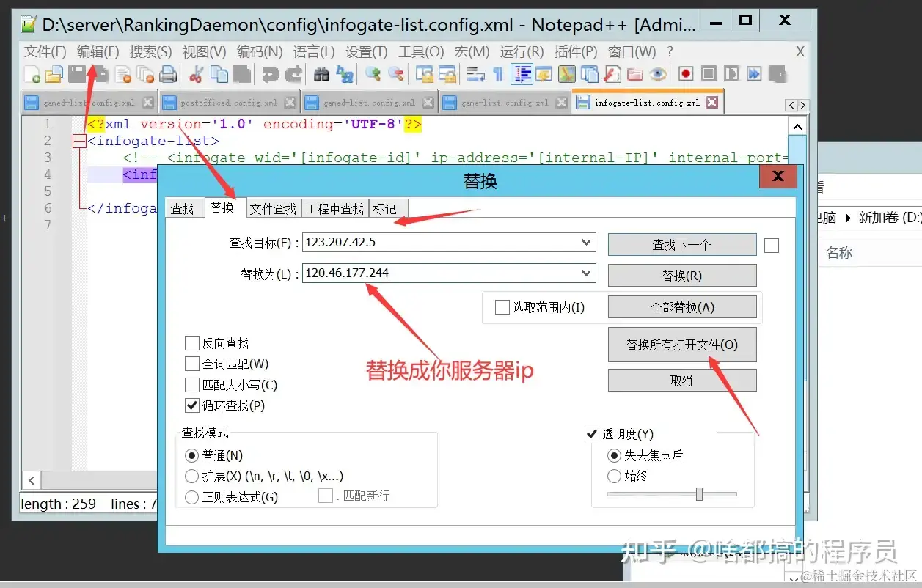The image size is (922, 588).
Task: Select the 扩展(X) search mode radio
Action: 191,477
